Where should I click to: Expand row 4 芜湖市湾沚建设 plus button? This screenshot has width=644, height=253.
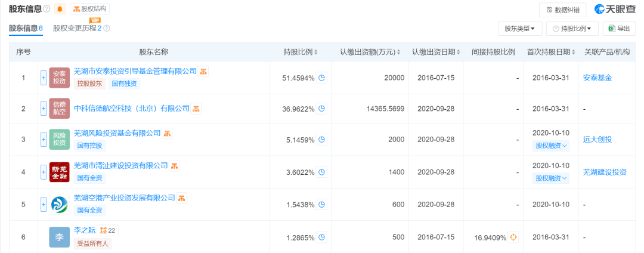click(44, 172)
